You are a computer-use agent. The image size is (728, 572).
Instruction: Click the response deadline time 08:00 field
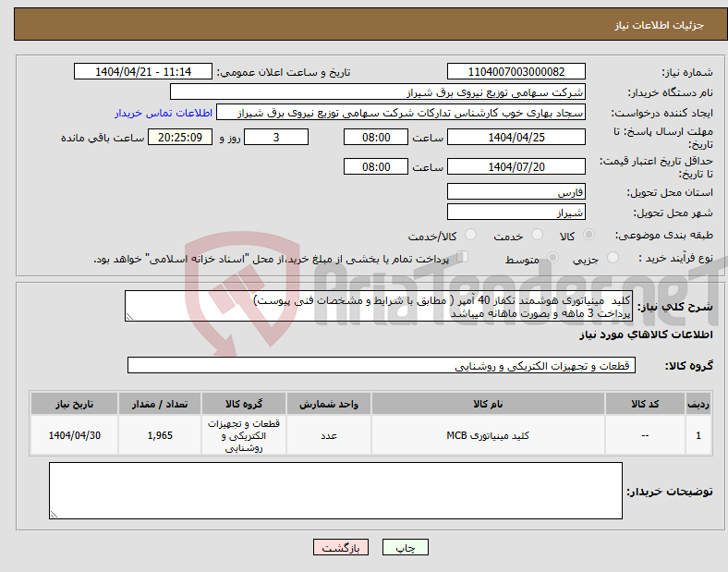(x=376, y=137)
